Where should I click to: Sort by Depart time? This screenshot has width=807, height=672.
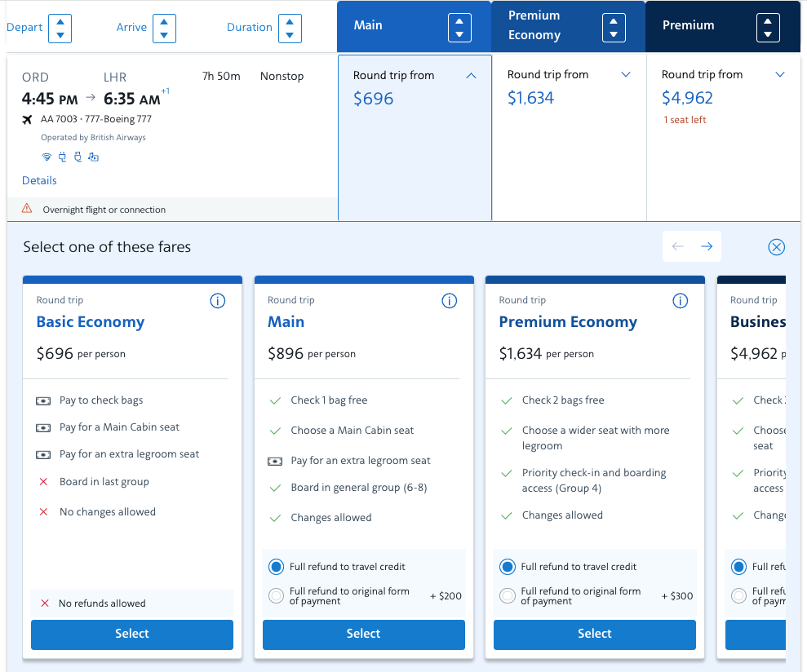(60, 28)
